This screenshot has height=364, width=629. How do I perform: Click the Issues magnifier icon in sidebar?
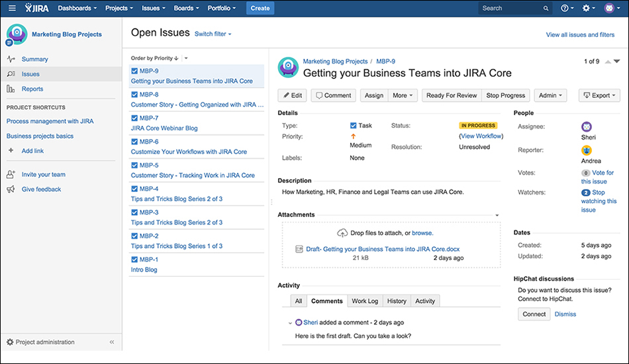coord(11,73)
